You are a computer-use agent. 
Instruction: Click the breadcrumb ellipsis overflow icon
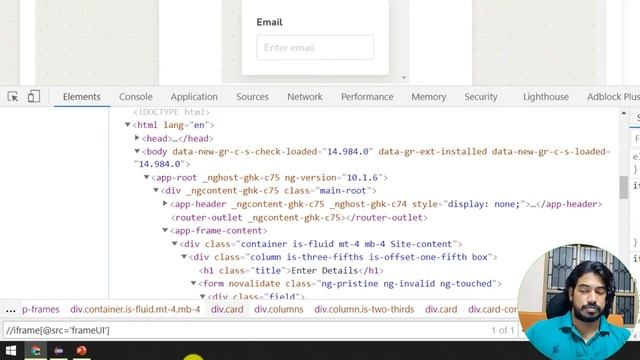tap(11, 310)
